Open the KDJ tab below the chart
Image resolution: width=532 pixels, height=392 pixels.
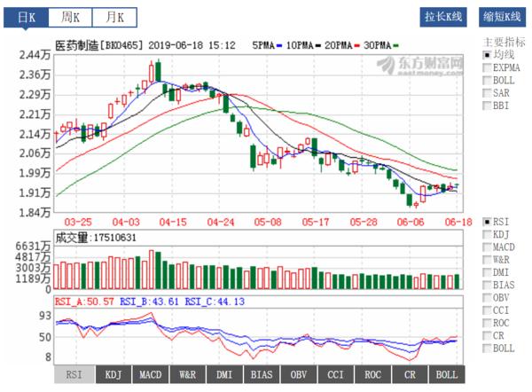[x=113, y=374]
